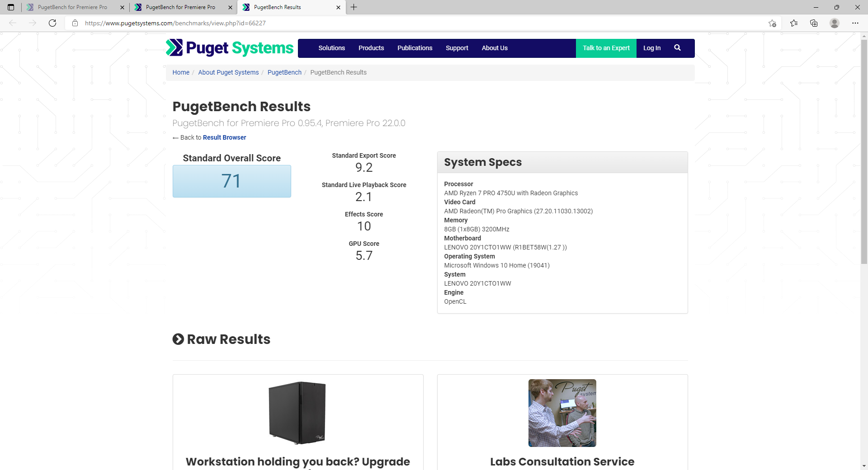Switch to first PugetBench for Premiere Pro tab
This screenshot has width=868, height=470.
click(72, 7)
